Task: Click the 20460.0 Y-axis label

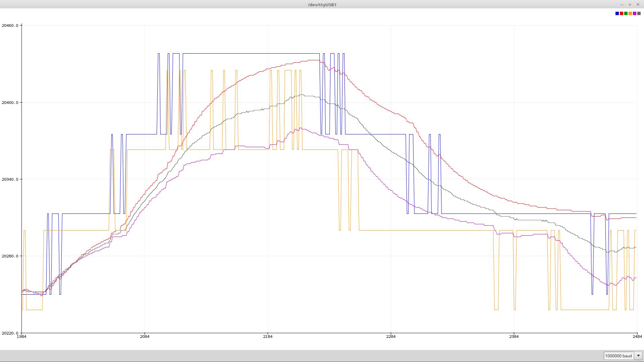Action: tap(10, 25)
